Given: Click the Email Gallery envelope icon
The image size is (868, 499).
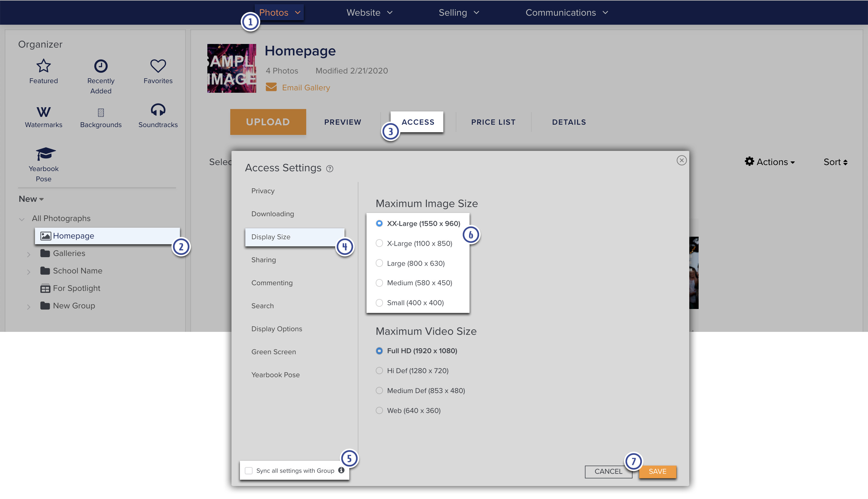Looking at the screenshot, I should pos(271,87).
